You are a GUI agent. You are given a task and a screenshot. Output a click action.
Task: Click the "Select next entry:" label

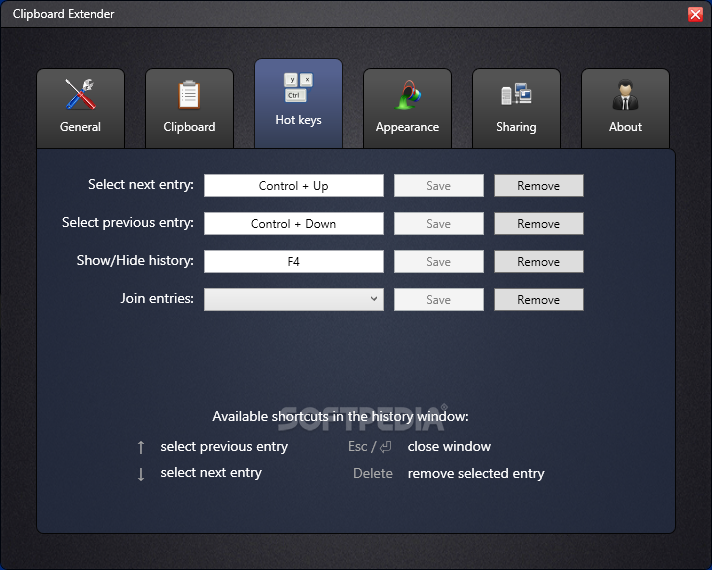click(141, 185)
